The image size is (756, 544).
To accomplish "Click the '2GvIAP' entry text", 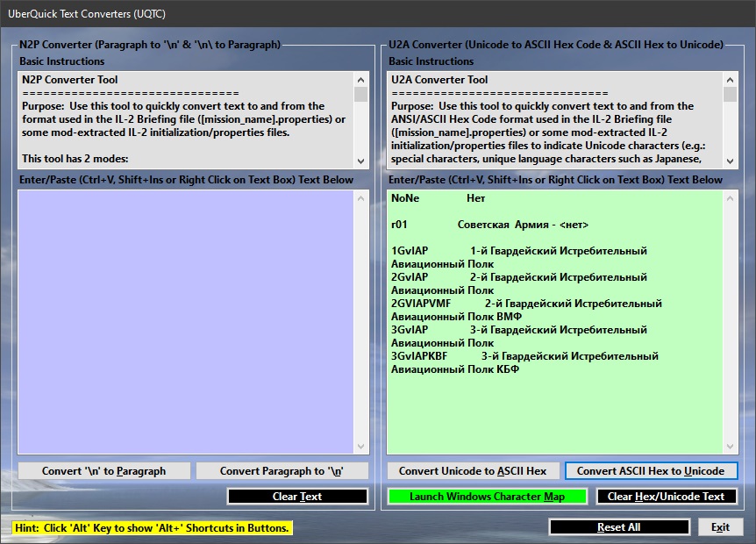I will [410, 277].
